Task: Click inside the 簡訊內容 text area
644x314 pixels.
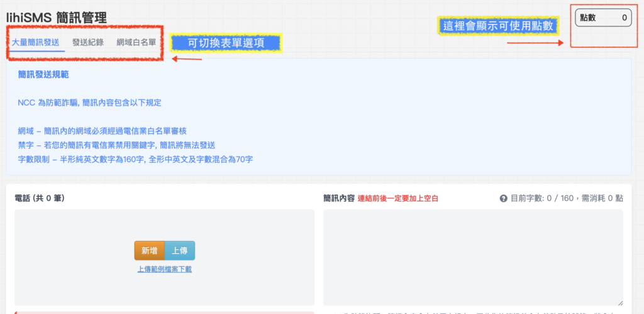Action: point(473,258)
